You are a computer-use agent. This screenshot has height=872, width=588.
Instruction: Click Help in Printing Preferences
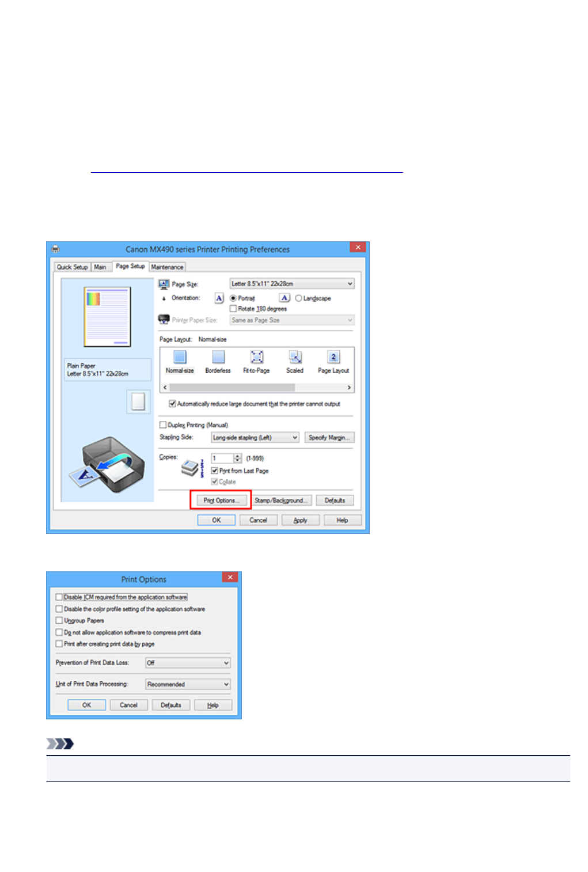pyautogui.click(x=343, y=520)
